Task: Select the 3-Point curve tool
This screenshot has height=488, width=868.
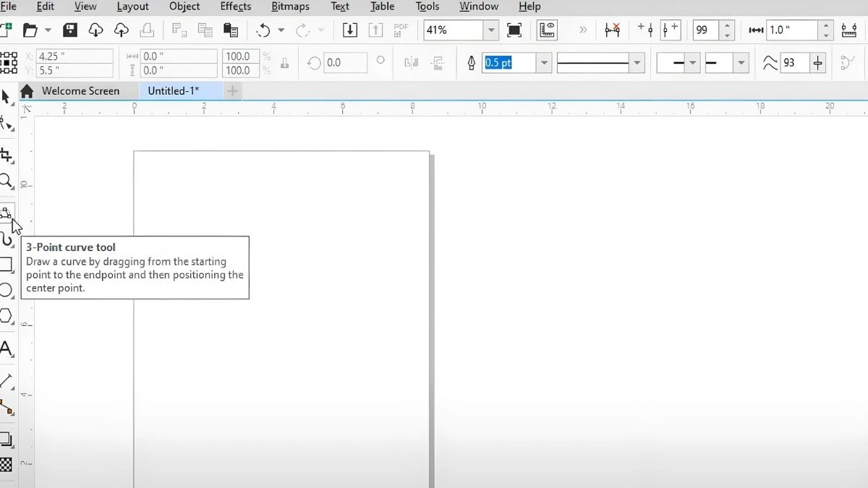Action: (6, 213)
